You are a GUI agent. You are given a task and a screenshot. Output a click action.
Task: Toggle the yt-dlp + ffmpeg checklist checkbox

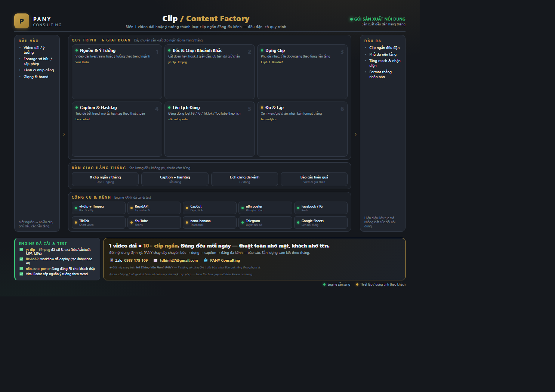[x=21, y=250]
